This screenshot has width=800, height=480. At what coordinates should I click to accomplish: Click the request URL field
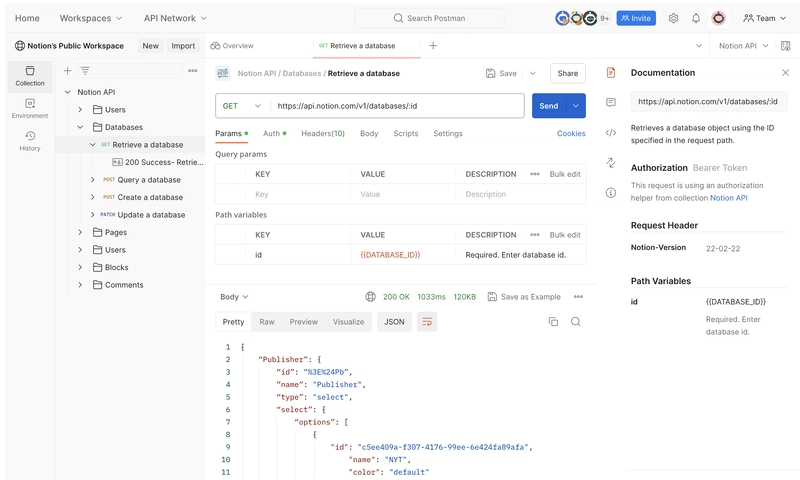(x=397, y=106)
